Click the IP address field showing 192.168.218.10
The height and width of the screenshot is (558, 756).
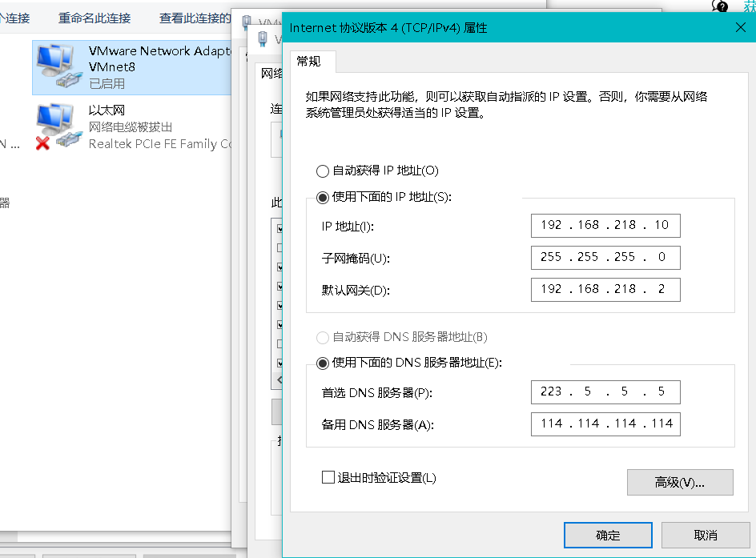[x=605, y=225]
